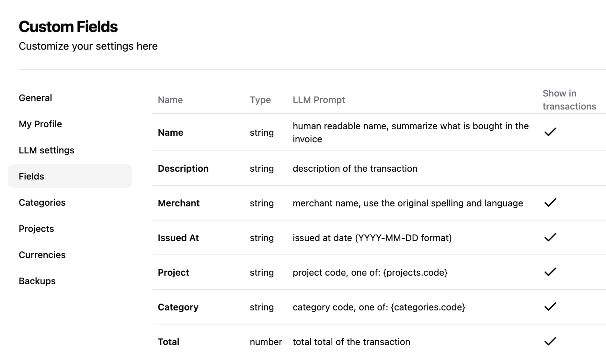Select the Fields sidebar item
The image size is (606, 364).
tap(31, 176)
